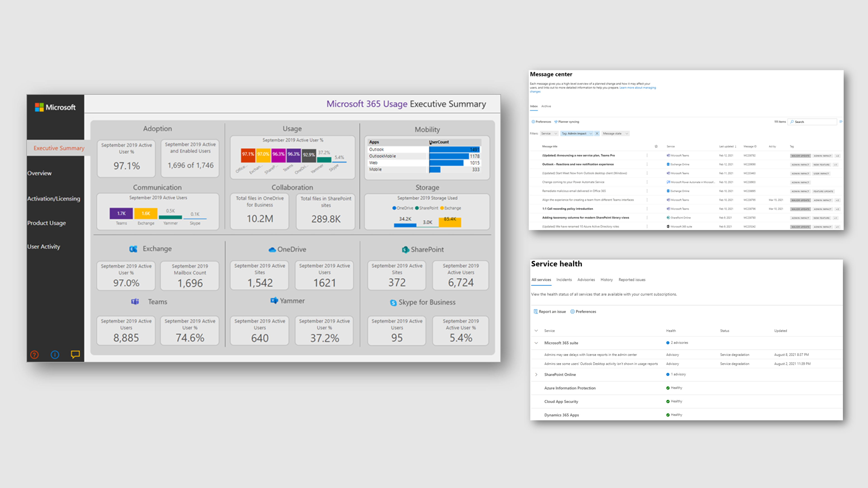Click the help question mark icon in sidebar
868x488 pixels.
tap(34, 355)
